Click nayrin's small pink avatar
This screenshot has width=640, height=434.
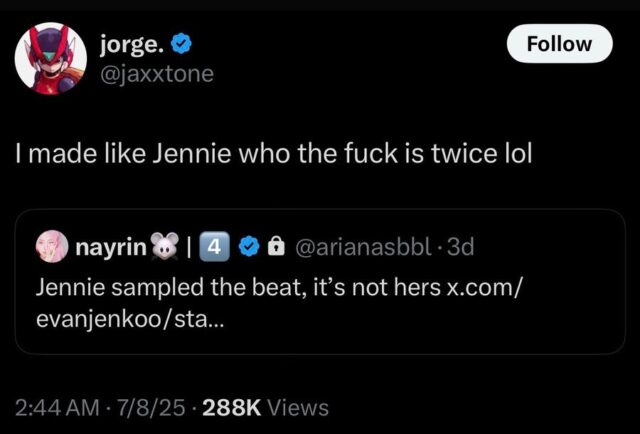coord(52,244)
